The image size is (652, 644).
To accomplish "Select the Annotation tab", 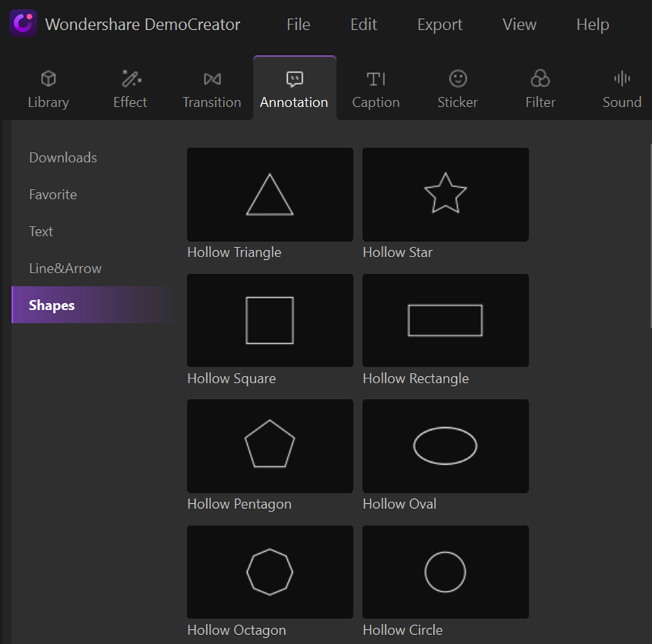I will [x=294, y=89].
